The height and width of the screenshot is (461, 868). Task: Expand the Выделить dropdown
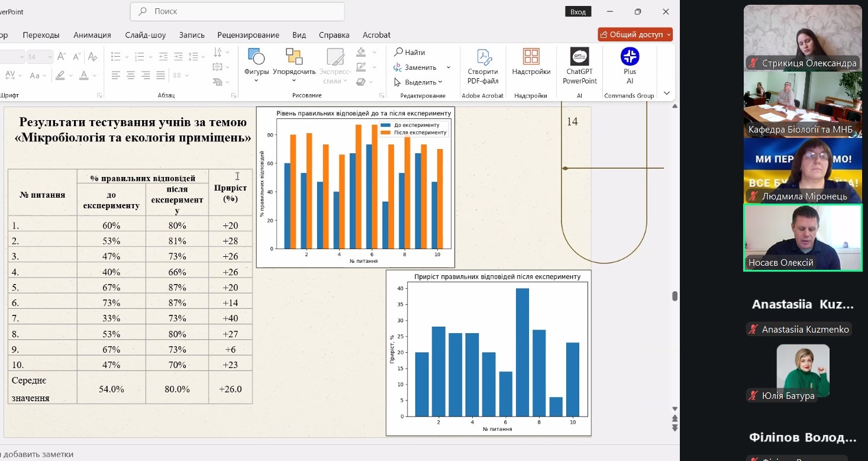click(x=440, y=82)
